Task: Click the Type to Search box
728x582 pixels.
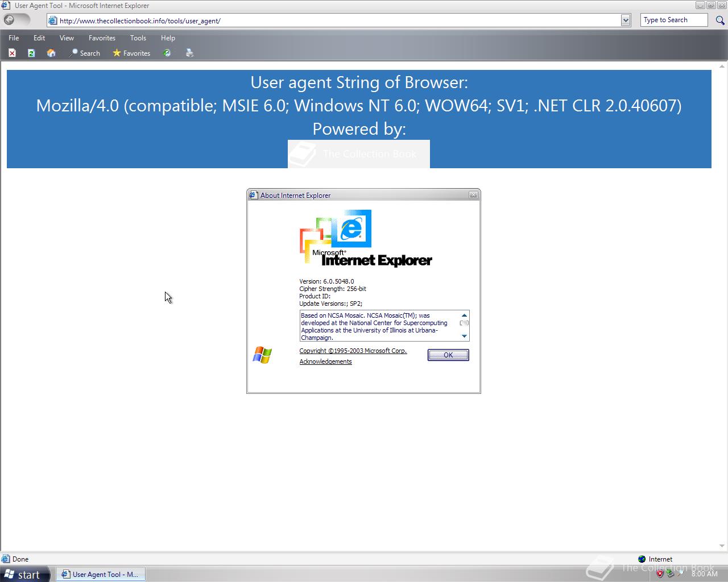Action: tap(674, 20)
